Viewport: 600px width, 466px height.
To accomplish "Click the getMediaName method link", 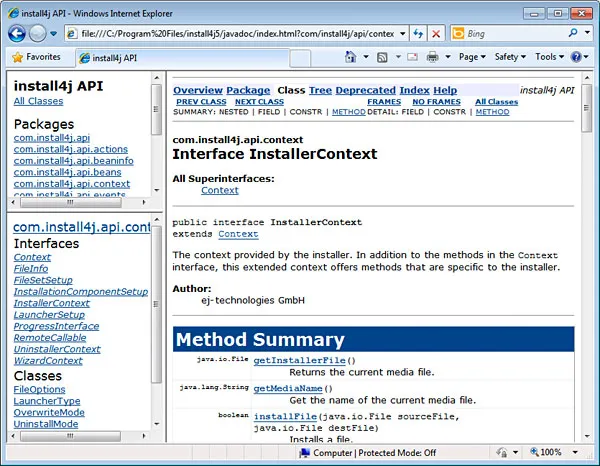I will (x=288, y=388).
